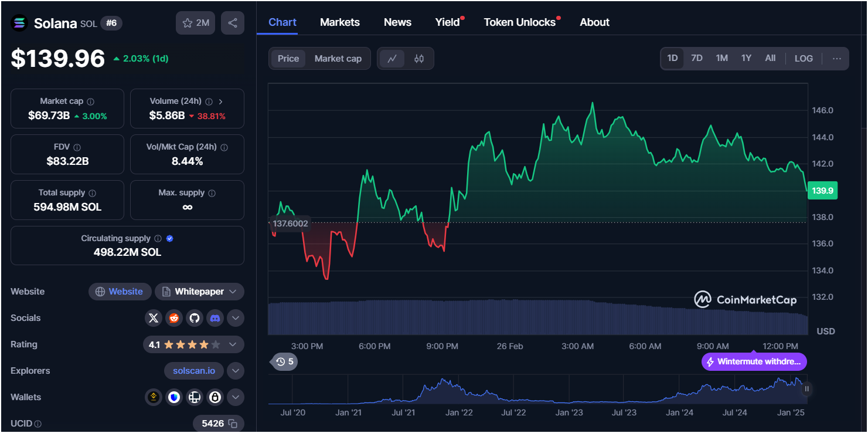Click the Solana logo icon
Screen dimensions: 868x433
(19, 23)
